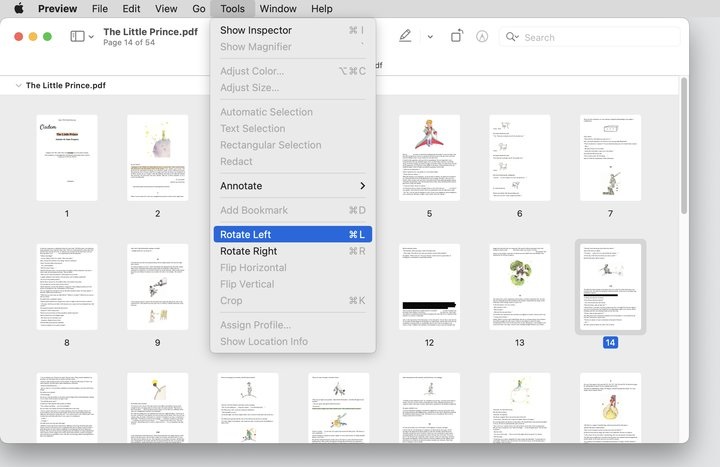
Task: Choose Rotate Left
Action: pyautogui.click(x=292, y=234)
